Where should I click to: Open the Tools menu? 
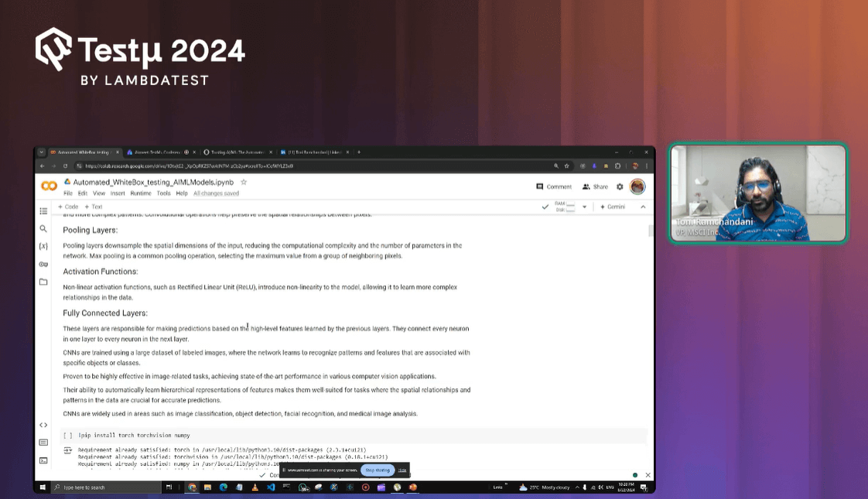[164, 193]
